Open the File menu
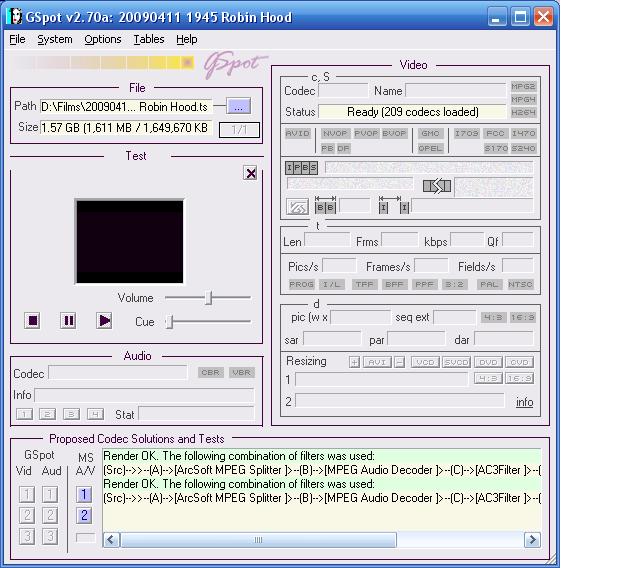The height and width of the screenshot is (568, 640). click(17, 39)
